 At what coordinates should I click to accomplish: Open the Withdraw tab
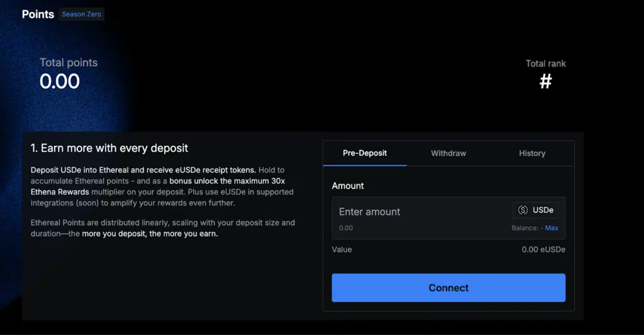pos(448,153)
